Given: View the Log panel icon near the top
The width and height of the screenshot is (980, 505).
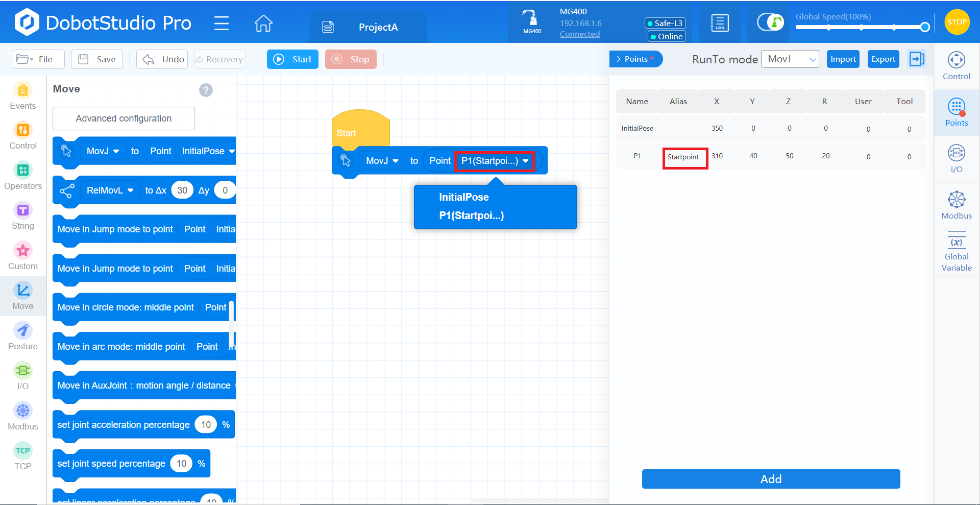Looking at the screenshot, I should (719, 22).
